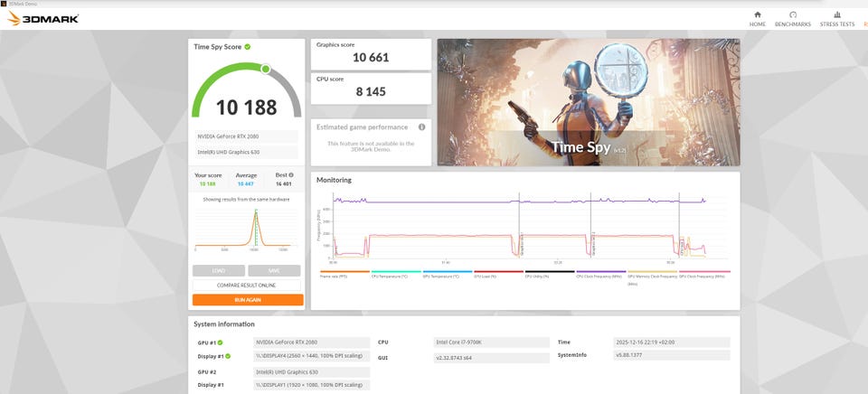Click the 3DMark logo in header
868x394 pixels.
[x=42, y=18]
